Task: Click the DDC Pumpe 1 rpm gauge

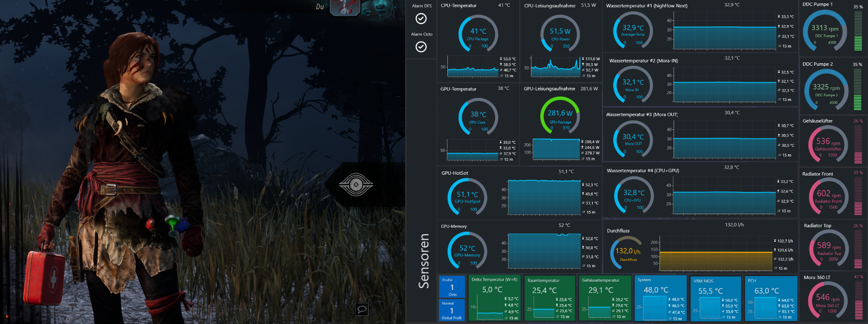Action: pos(825,30)
